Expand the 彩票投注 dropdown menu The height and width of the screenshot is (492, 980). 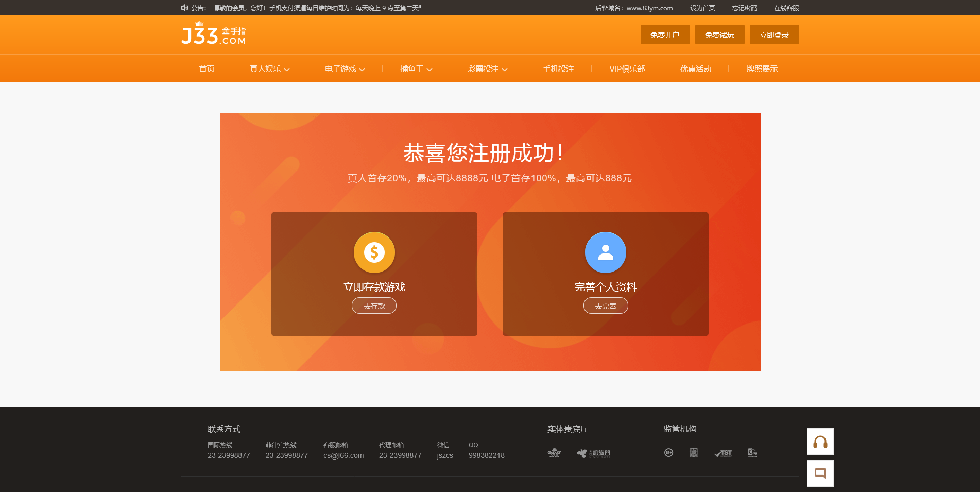click(488, 69)
